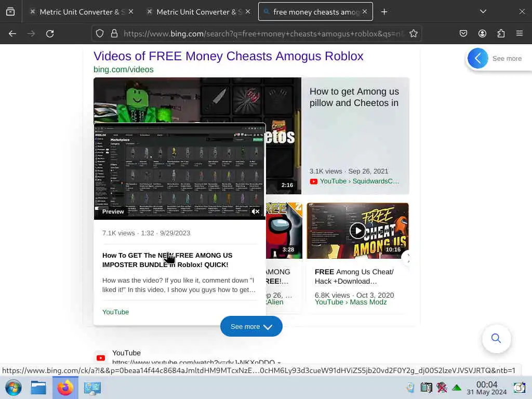Viewport: 532px width, 399px height.
Task: Click the YouTube source under preview card
Action: point(116,312)
